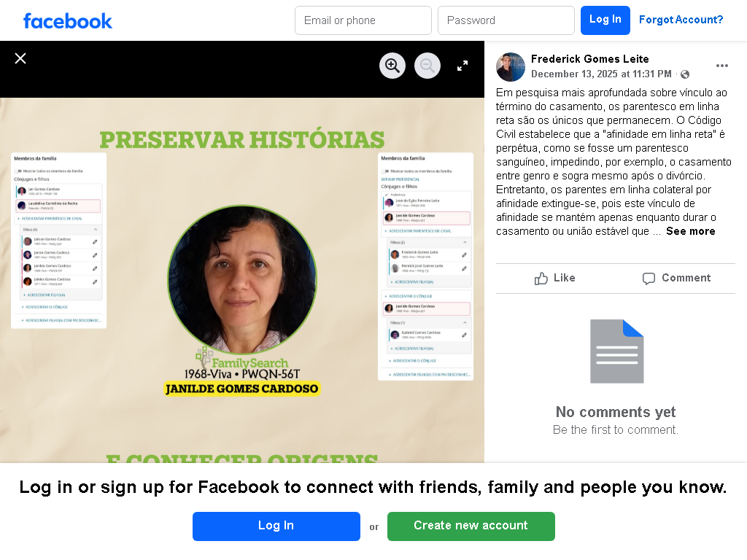Click the Janilde Gomes Cardoso portrait image

click(242, 279)
